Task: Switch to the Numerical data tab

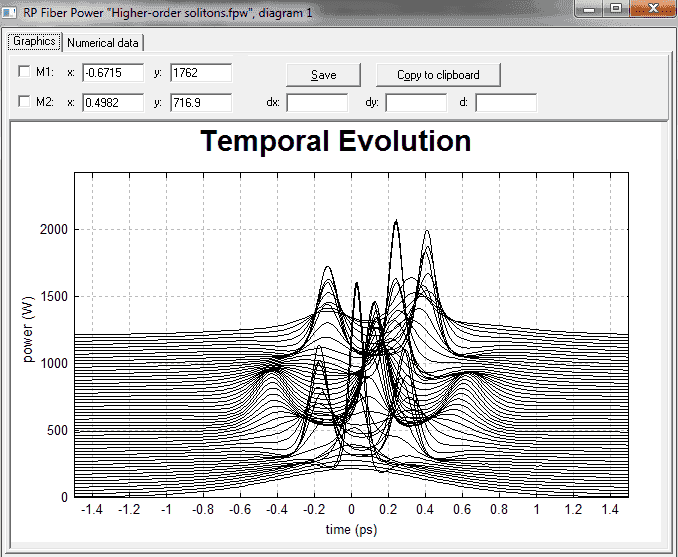Action: point(103,43)
